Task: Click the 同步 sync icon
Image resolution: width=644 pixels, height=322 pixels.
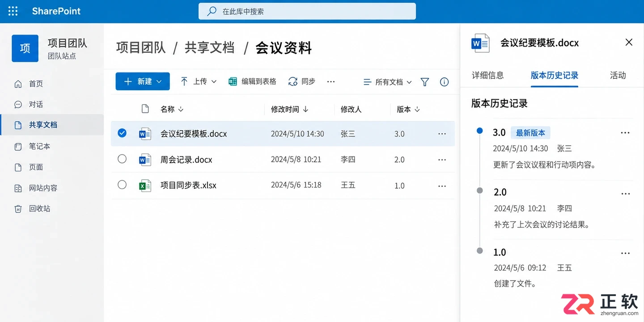Action: tap(293, 81)
